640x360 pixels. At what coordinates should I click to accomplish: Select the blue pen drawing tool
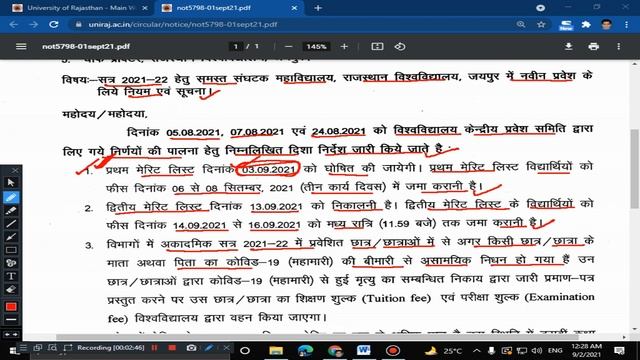(11, 198)
